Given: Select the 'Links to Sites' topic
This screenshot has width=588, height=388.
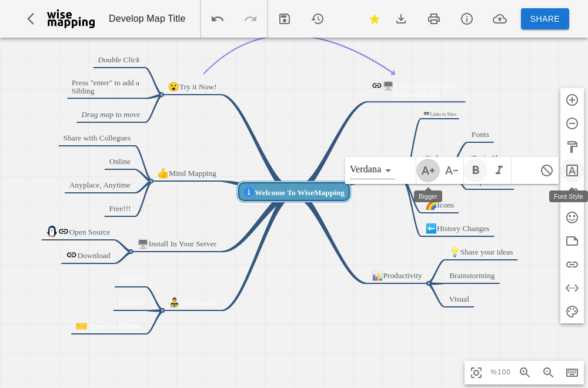Looking at the screenshot, I should [x=440, y=114].
